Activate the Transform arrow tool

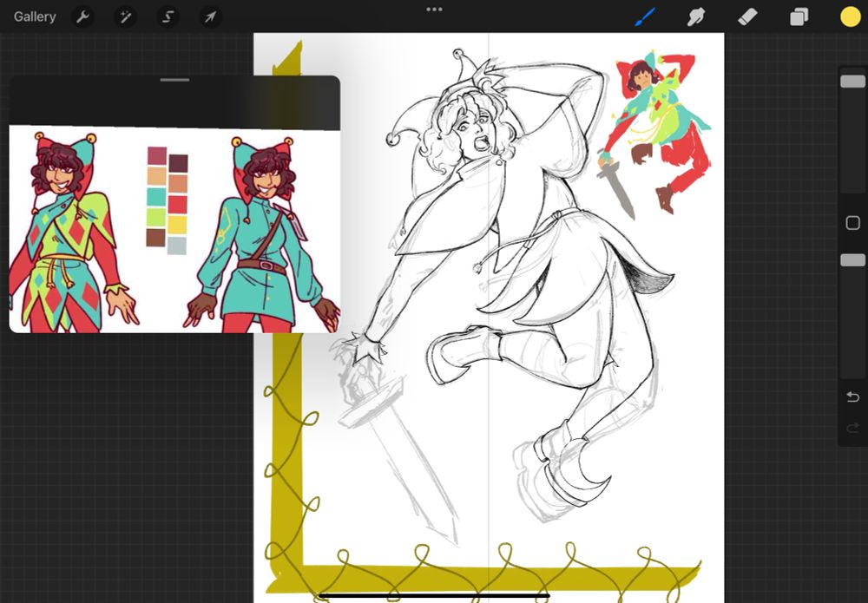(210, 17)
